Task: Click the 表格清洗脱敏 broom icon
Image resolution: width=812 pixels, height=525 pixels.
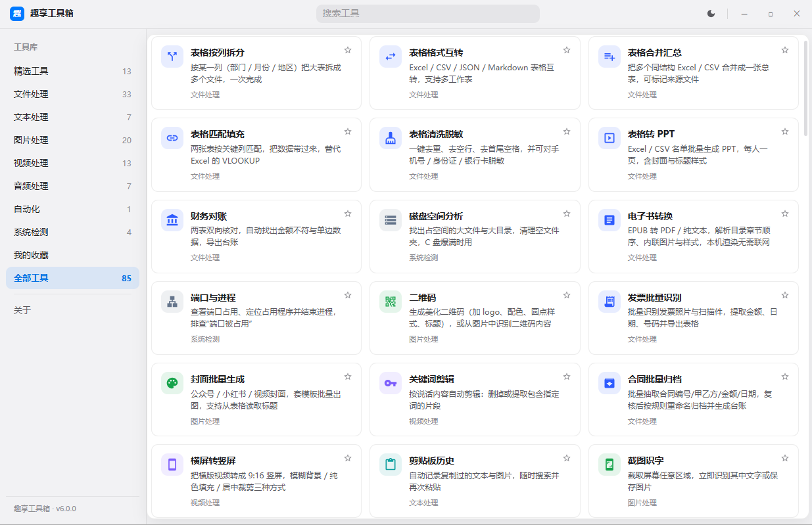Action: [391, 138]
